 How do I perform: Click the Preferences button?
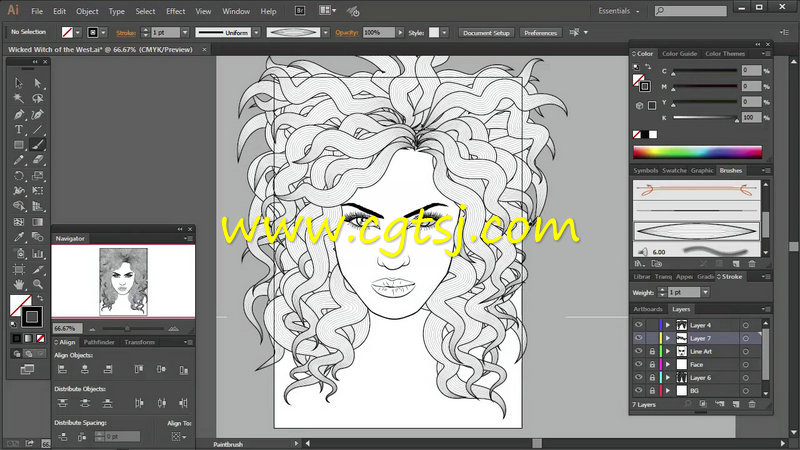point(540,33)
